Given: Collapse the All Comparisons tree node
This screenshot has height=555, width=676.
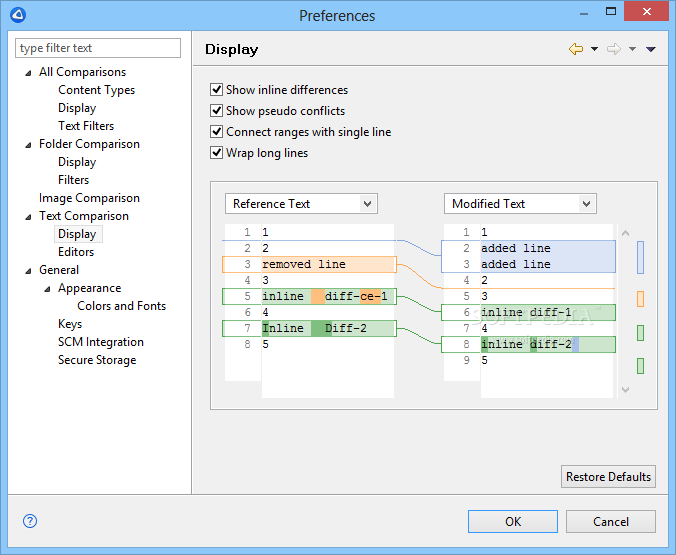Looking at the screenshot, I should pyautogui.click(x=28, y=73).
